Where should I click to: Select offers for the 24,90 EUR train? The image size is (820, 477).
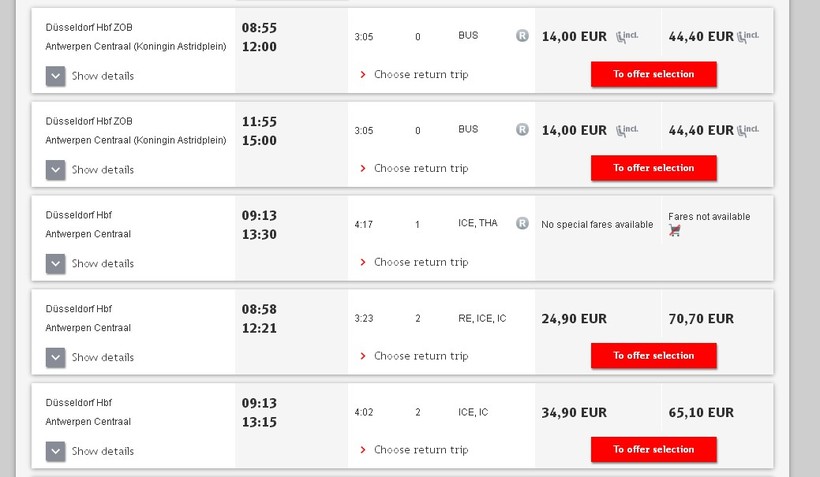(x=653, y=356)
